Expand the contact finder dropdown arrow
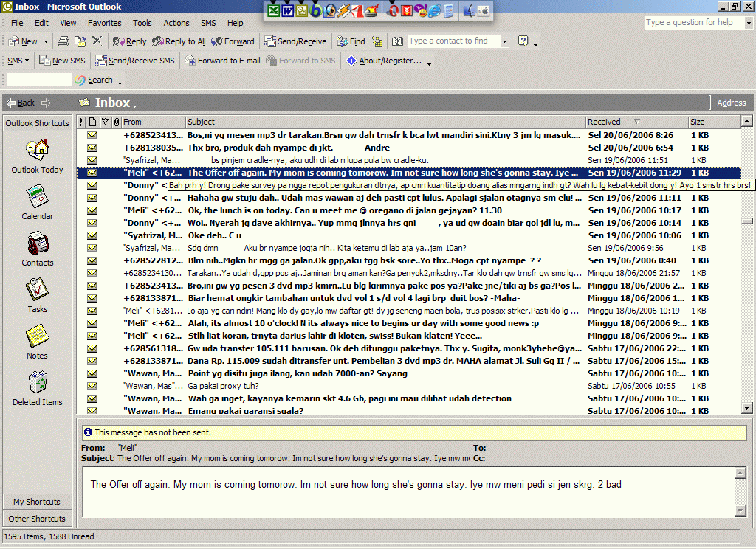This screenshot has width=756, height=549. tap(504, 41)
